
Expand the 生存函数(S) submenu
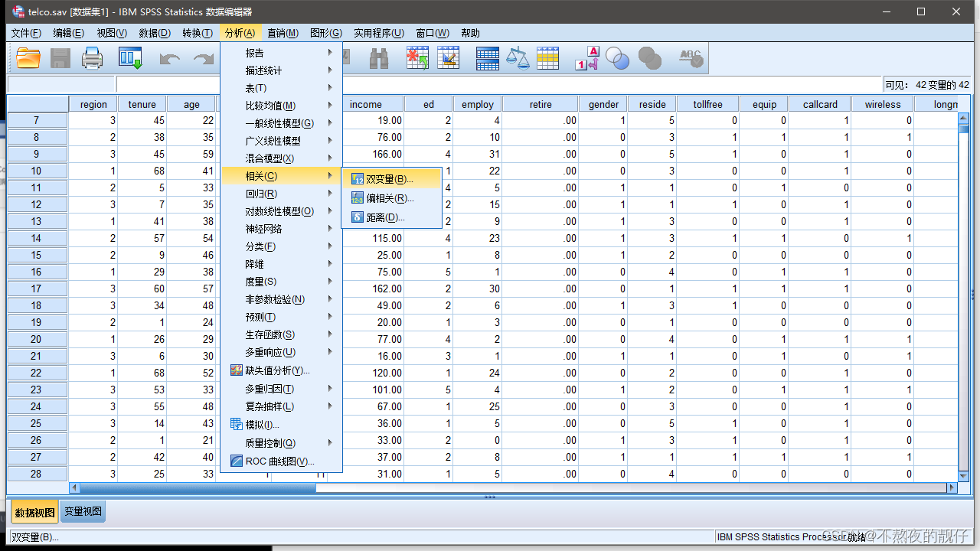(x=281, y=334)
